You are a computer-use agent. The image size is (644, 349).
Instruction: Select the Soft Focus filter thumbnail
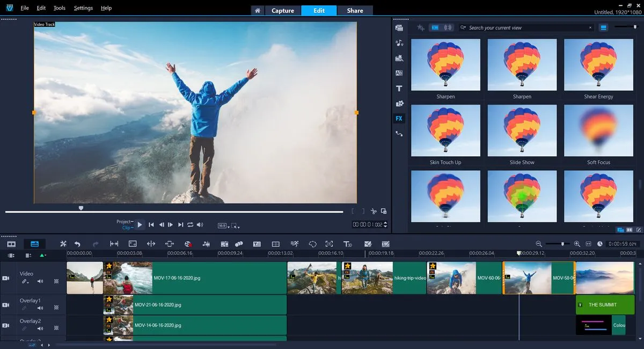pyautogui.click(x=598, y=130)
